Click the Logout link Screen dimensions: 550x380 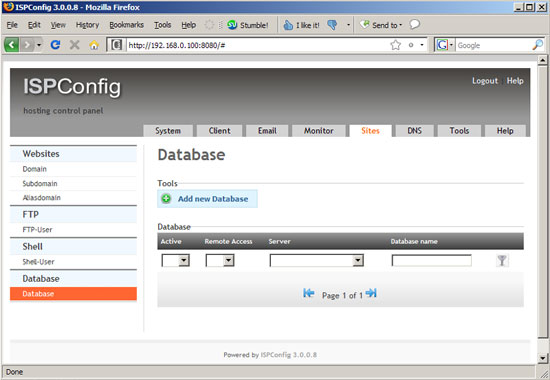coord(485,81)
